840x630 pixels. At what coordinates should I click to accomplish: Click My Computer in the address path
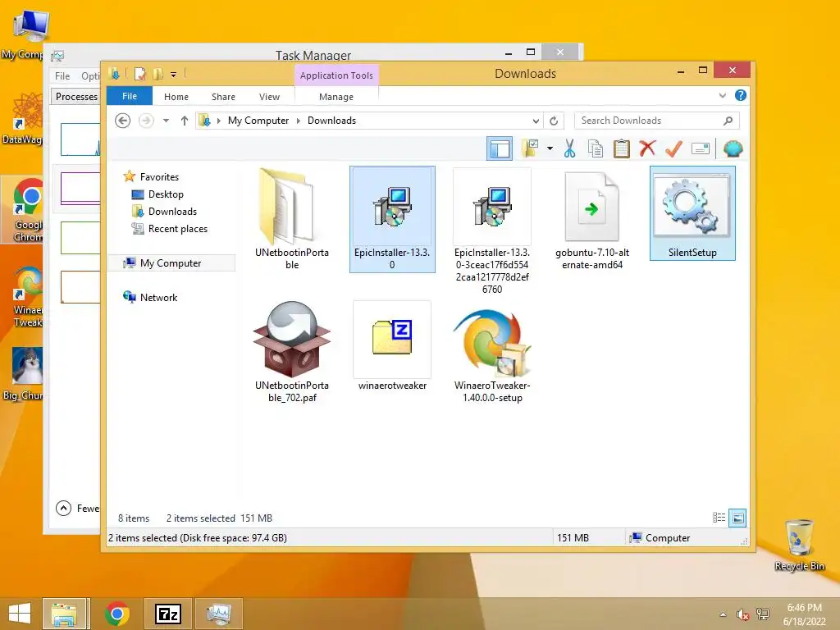[x=258, y=121]
